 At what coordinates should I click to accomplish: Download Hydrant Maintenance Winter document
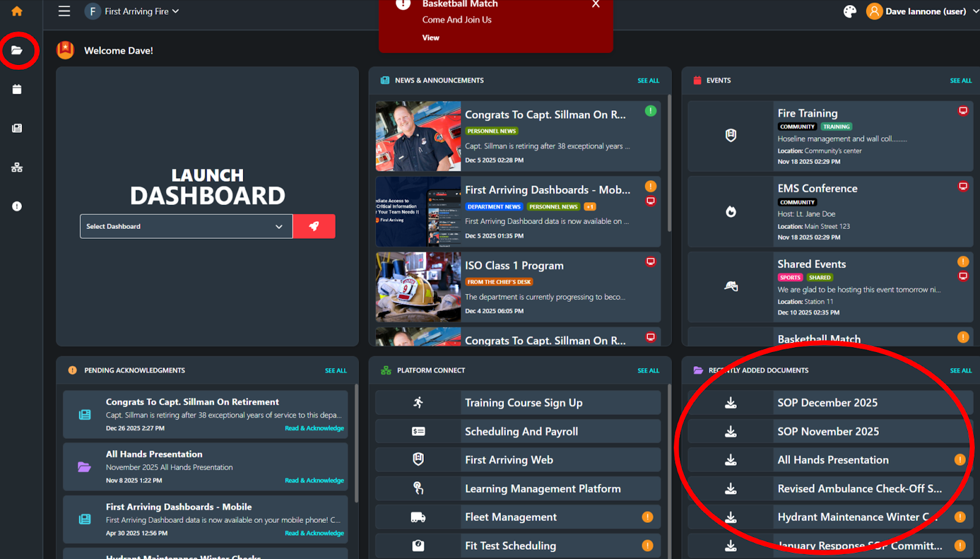pyautogui.click(x=731, y=517)
